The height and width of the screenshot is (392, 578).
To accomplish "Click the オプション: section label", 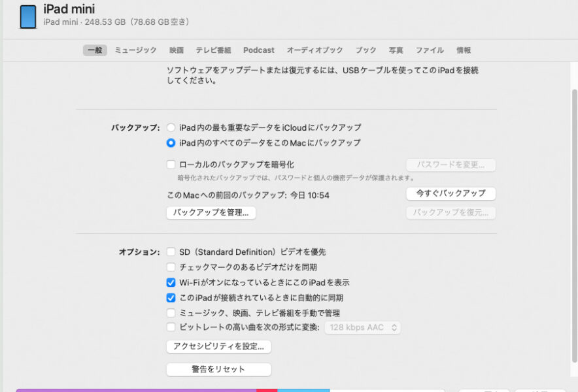I will [139, 252].
